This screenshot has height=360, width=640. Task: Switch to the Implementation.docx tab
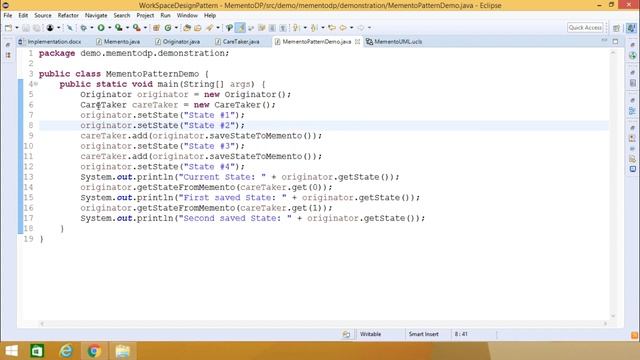click(x=50, y=42)
